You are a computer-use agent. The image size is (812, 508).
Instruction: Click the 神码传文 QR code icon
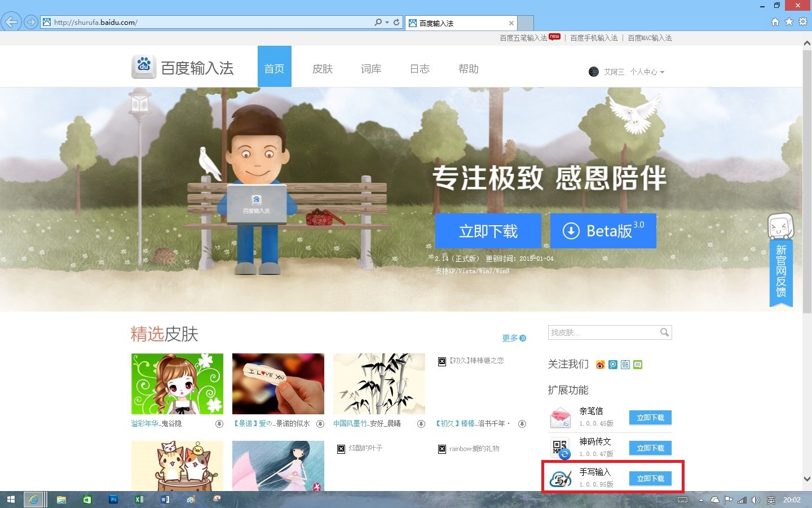[561, 448]
